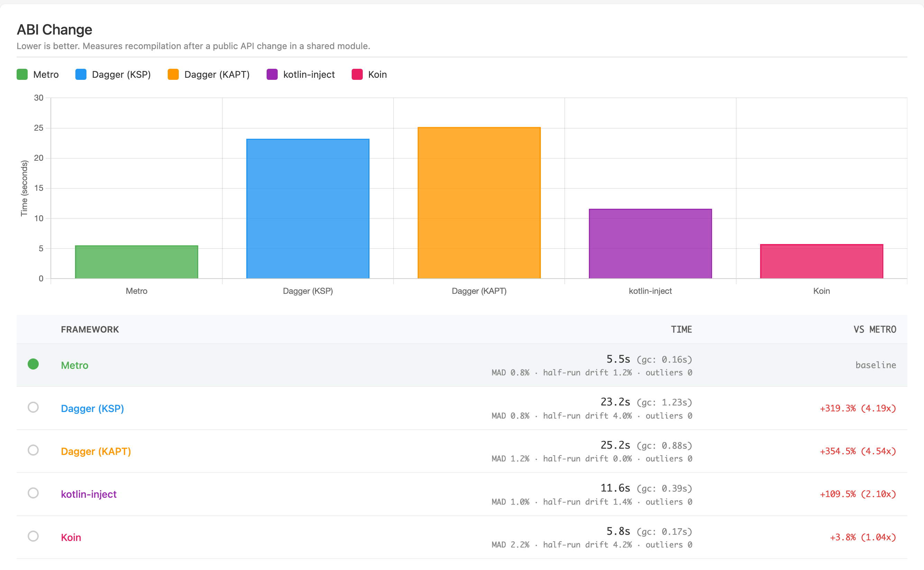Click the TIME column header
The image size is (924, 570).
tap(681, 329)
